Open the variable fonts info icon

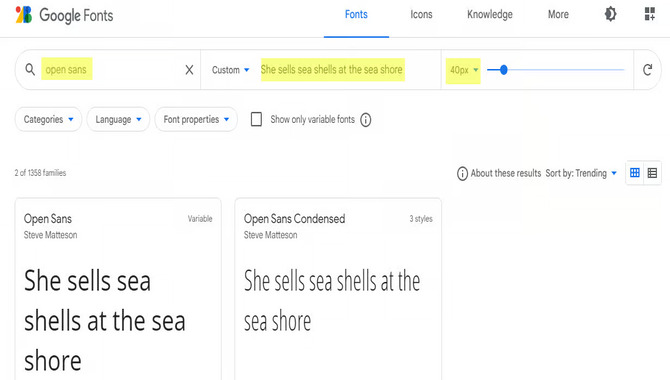coord(365,120)
